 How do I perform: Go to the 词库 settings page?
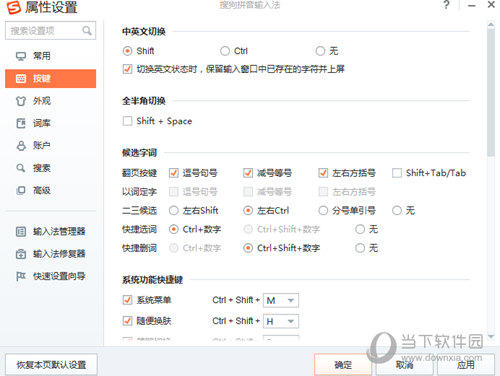click(51, 123)
